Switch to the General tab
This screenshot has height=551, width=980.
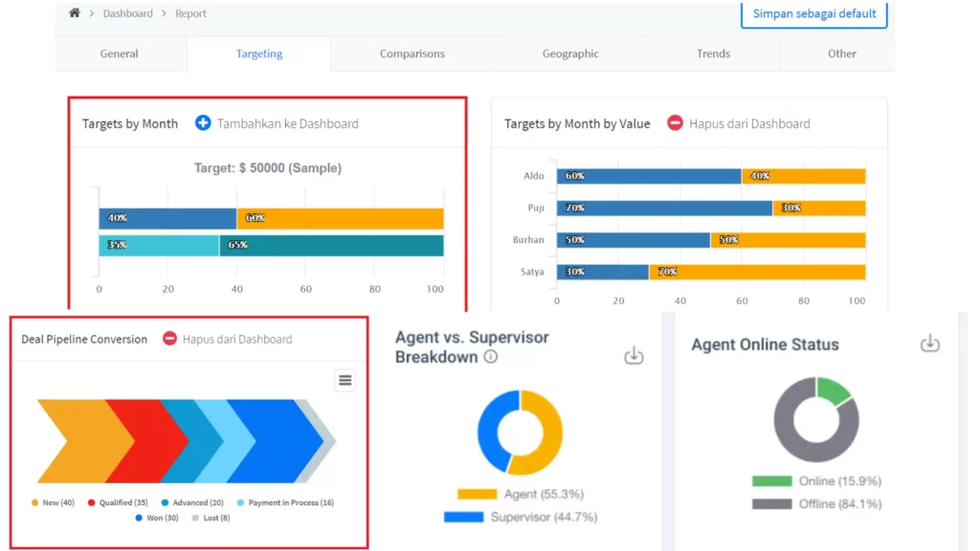coord(120,54)
